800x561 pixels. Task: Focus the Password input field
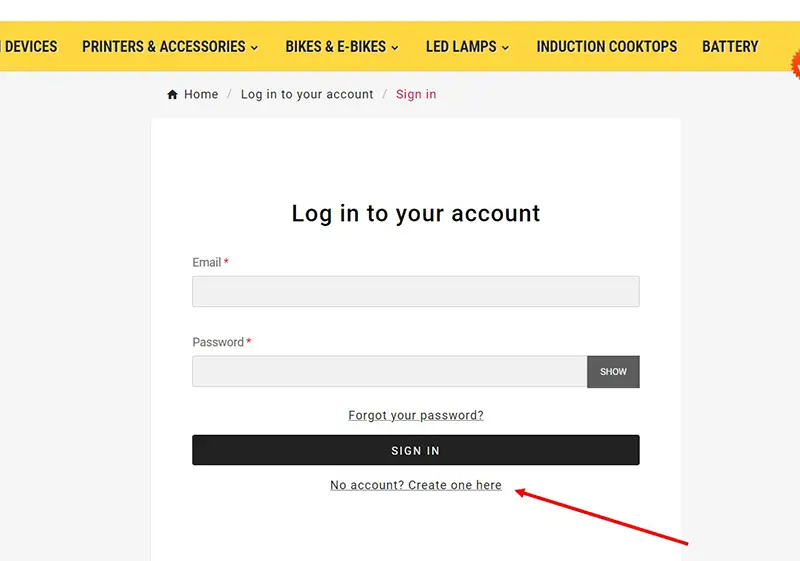tap(389, 371)
